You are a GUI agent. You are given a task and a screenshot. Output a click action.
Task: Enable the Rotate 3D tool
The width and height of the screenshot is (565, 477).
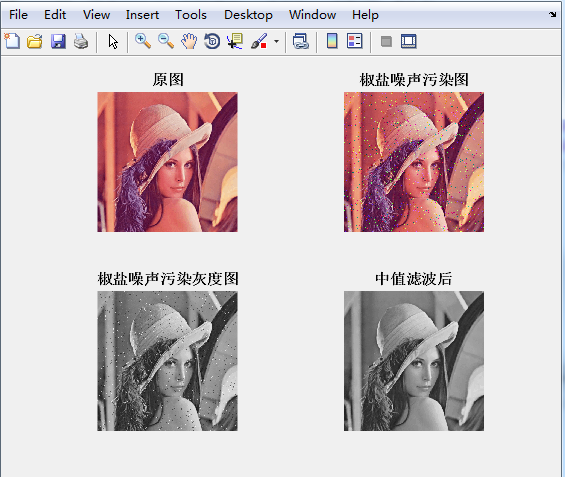tap(212, 41)
